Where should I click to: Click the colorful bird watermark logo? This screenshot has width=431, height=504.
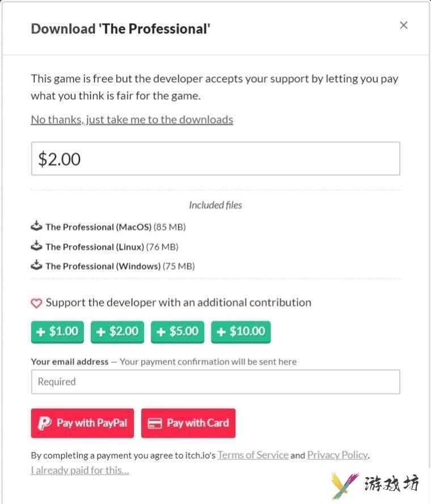pyautogui.click(x=344, y=484)
